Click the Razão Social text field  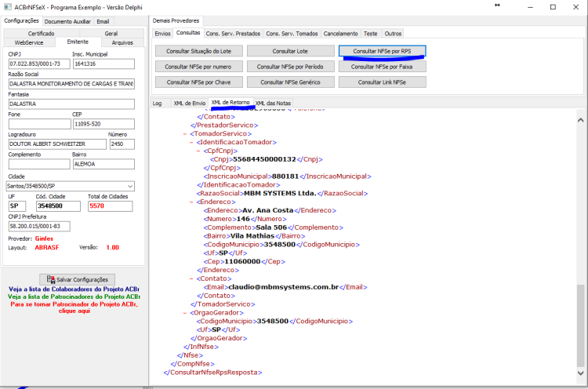(71, 84)
